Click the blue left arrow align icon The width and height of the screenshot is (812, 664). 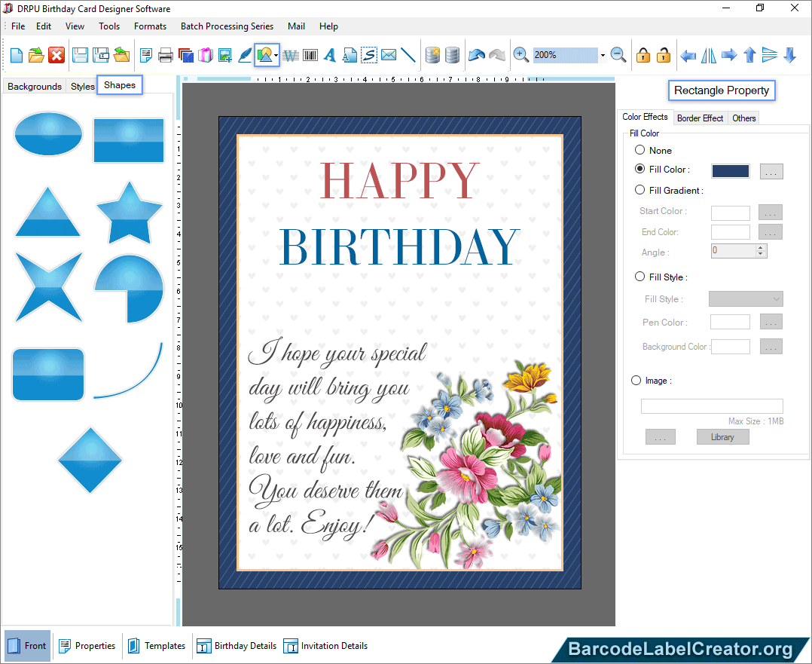688,55
